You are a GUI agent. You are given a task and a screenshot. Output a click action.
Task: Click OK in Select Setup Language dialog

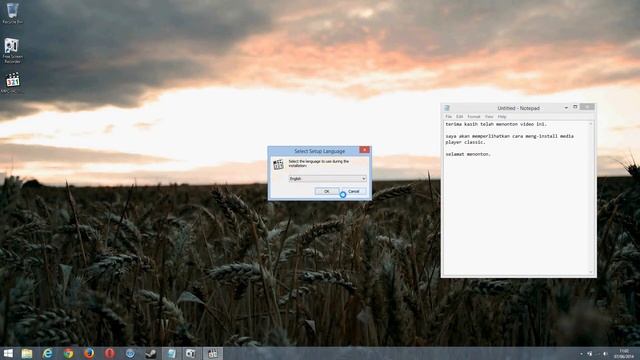tap(327, 191)
